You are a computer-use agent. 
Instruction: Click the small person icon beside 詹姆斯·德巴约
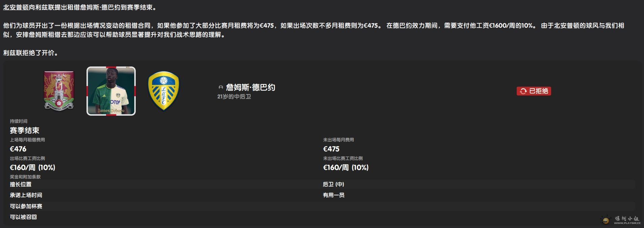coord(221,87)
